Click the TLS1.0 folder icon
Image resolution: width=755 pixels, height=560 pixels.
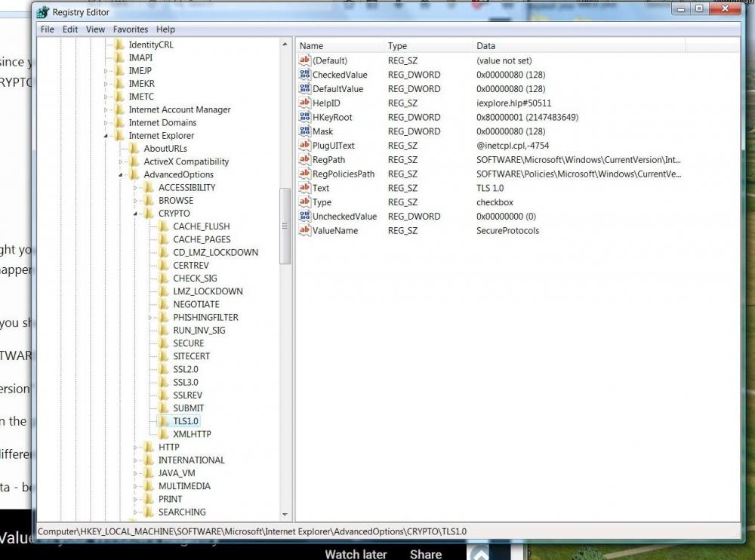tap(164, 421)
